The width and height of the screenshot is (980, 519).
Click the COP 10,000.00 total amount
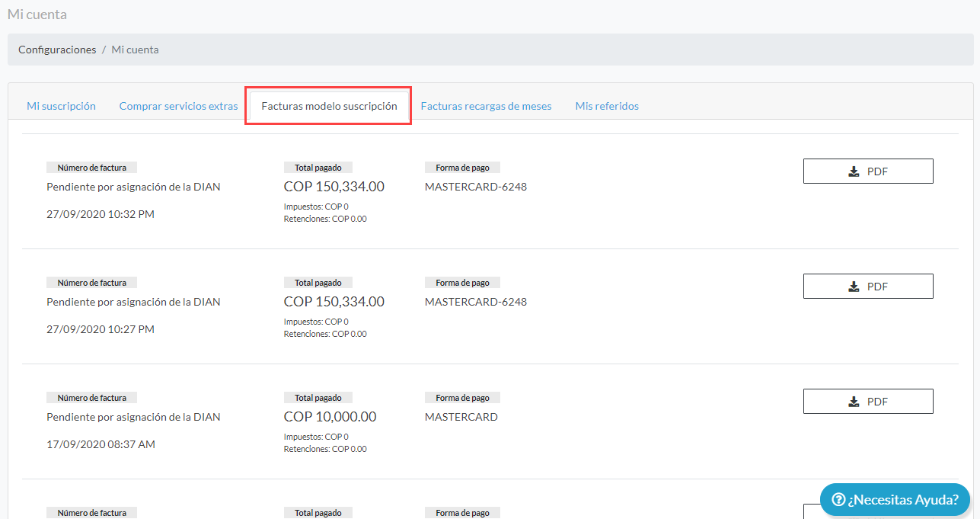(x=330, y=417)
